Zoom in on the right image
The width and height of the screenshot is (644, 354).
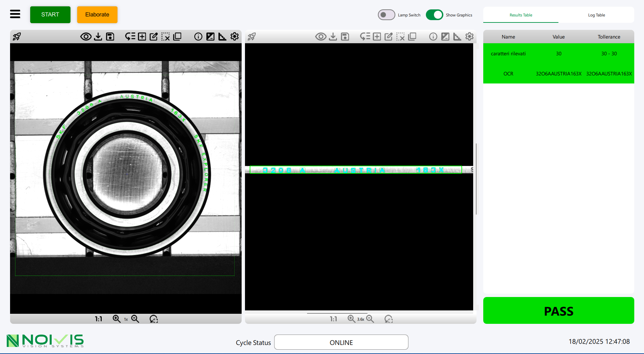point(351,319)
